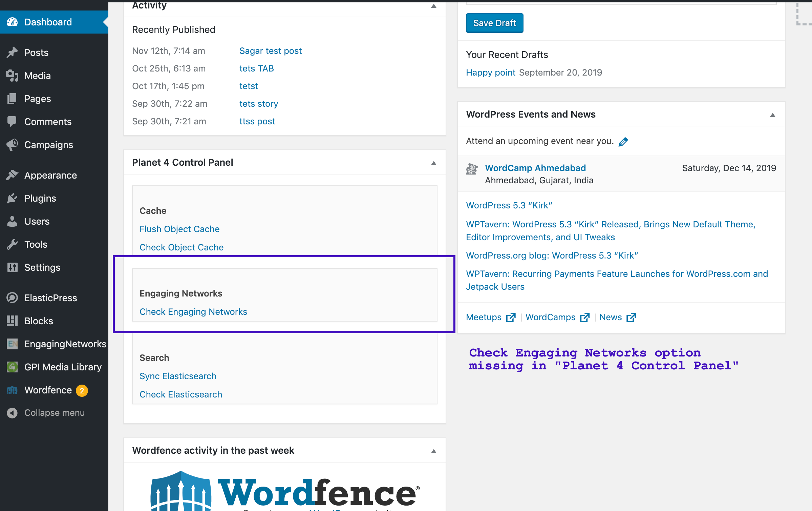Open WordPress.org blog: WordPress 5.3 link
The image size is (812, 511).
coord(552,255)
